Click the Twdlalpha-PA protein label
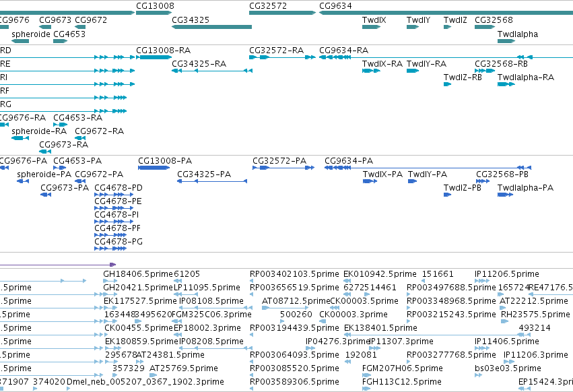The image size is (573, 392). pos(525,188)
